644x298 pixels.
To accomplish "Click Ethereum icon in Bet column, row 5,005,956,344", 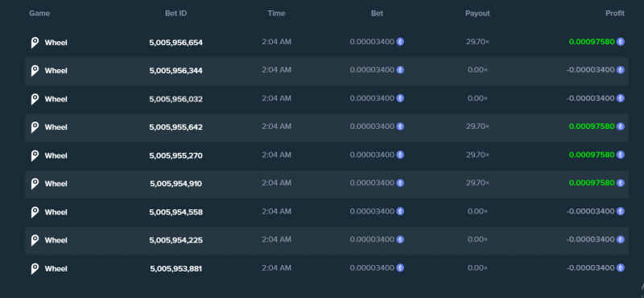I will tap(400, 70).
